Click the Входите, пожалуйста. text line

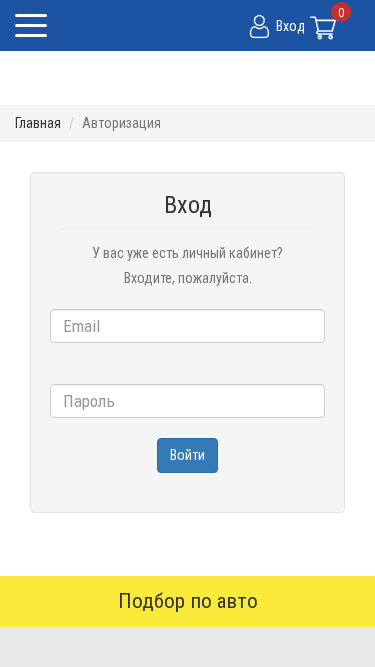click(x=188, y=279)
